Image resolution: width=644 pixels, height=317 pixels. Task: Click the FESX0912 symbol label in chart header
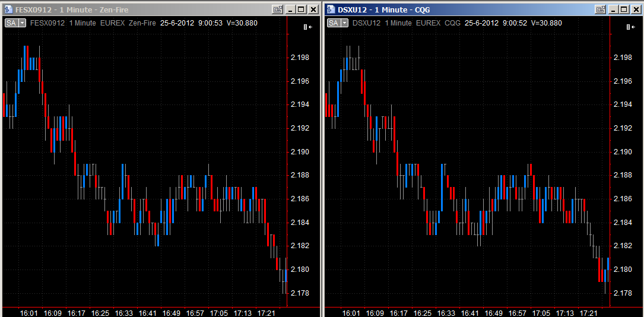tap(47, 23)
